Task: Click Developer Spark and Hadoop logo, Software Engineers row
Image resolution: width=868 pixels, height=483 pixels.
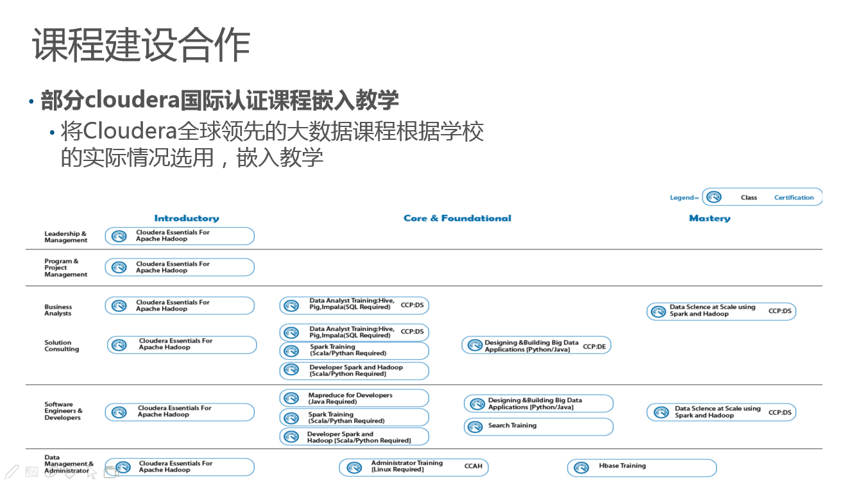Action: point(291,437)
